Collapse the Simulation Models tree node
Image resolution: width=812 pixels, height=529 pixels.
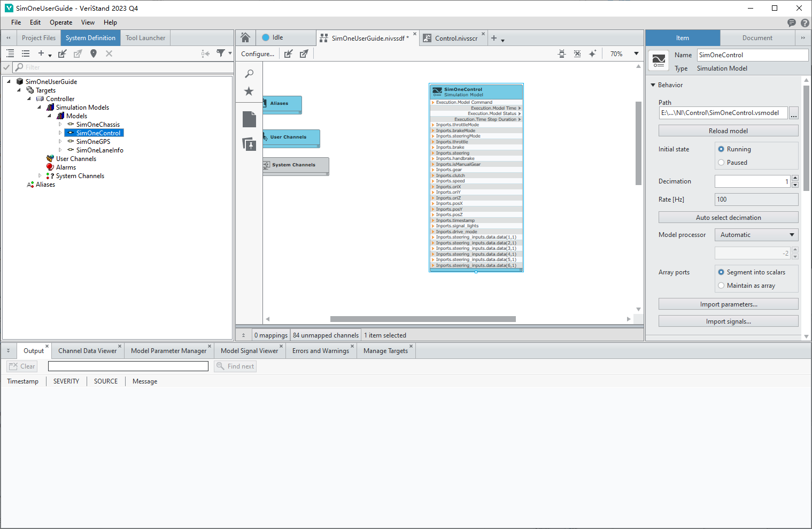(x=39, y=108)
